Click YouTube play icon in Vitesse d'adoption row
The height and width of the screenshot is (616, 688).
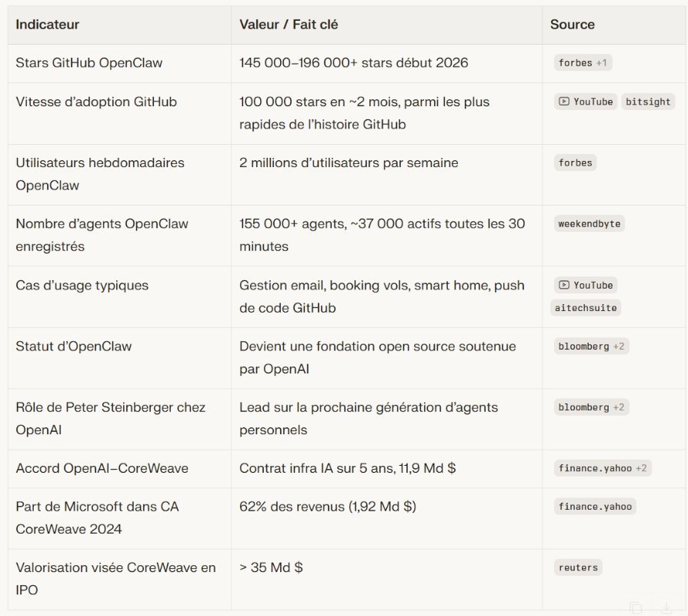[x=564, y=102]
